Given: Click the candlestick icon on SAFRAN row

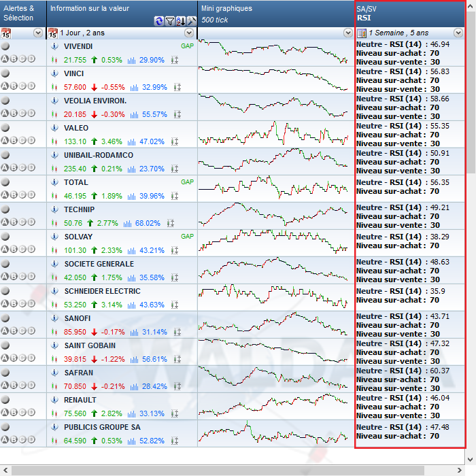Looking at the screenshot, I should click(x=54, y=386).
